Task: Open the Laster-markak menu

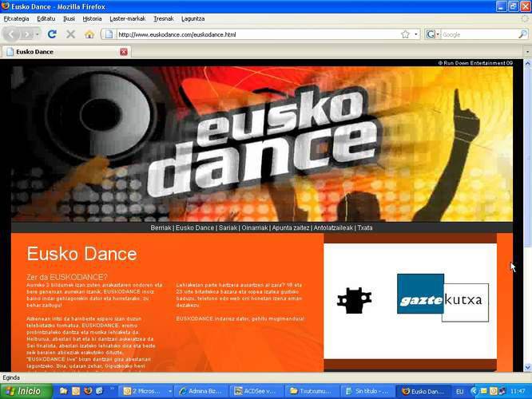Action: point(128,19)
